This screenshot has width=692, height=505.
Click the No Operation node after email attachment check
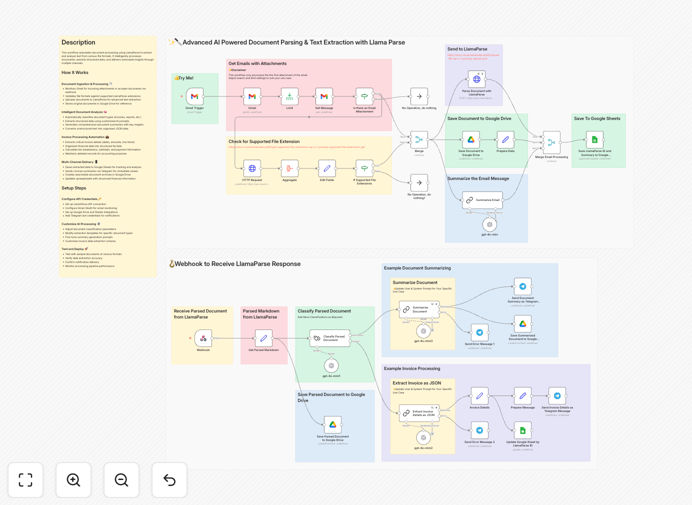click(x=419, y=96)
